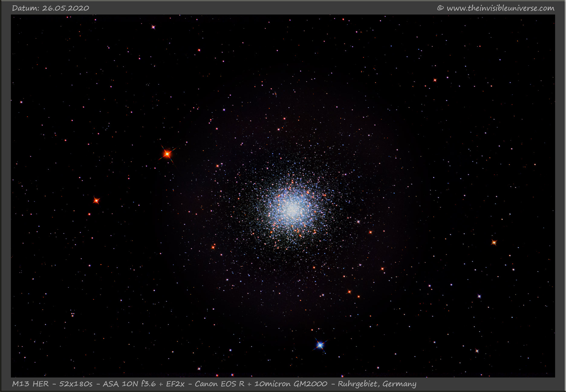Select the Datum 26.05.2020 date text
This screenshot has height=392, width=566.
point(50,8)
